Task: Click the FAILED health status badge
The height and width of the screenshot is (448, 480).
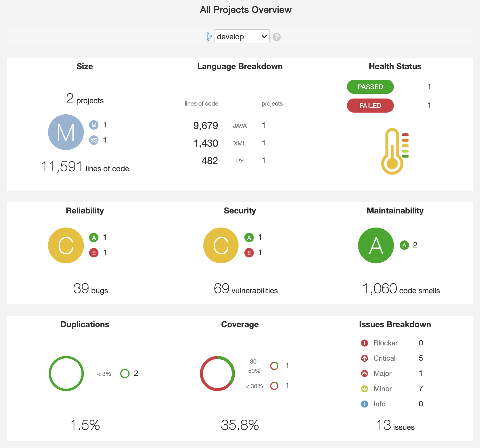Action: pyautogui.click(x=370, y=106)
